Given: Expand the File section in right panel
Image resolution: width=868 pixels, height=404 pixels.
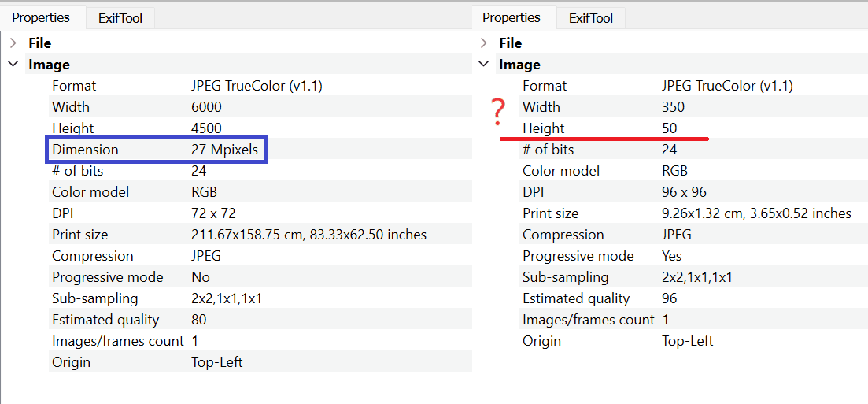Looking at the screenshot, I should click(484, 43).
